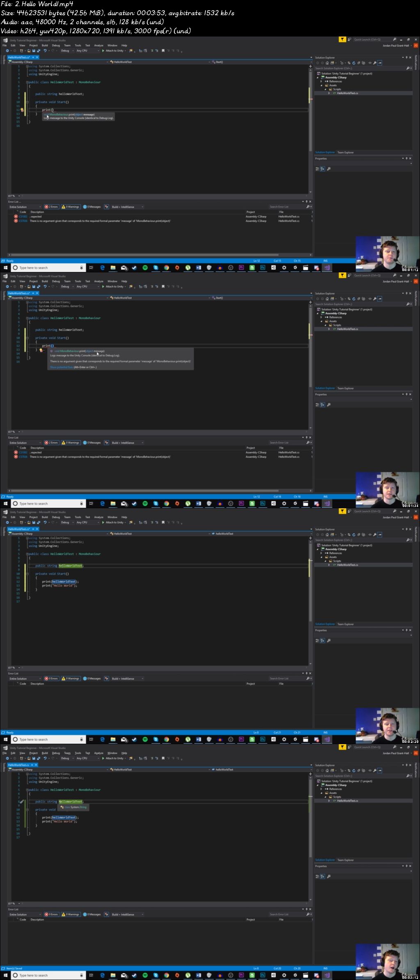Expand HelloWorldTest.cs tree node in 00:03:12 frame

click(329, 801)
